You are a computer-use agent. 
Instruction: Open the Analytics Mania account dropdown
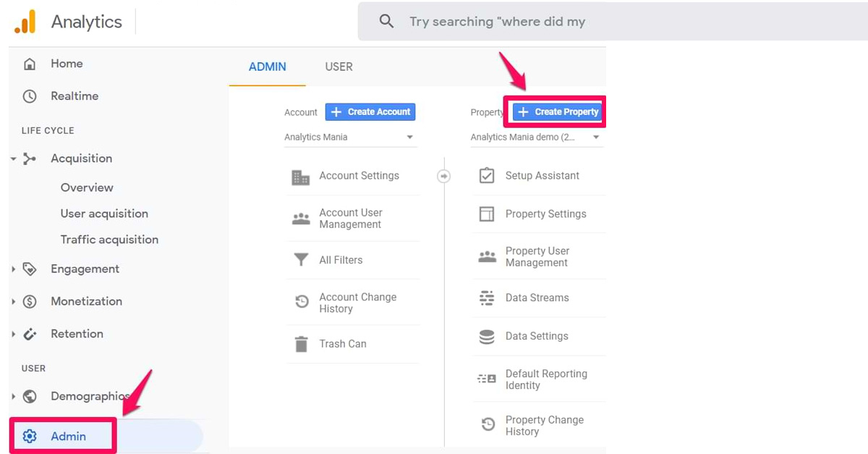[x=350, y=138]
